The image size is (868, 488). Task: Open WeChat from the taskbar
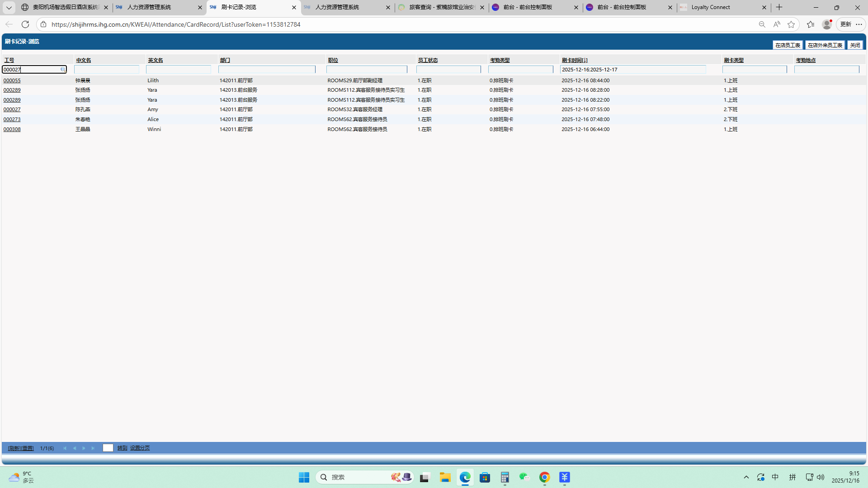pos(524,477)
